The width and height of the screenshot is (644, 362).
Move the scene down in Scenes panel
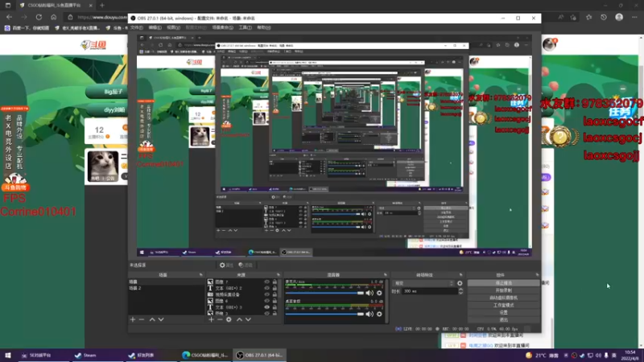[x=161, y=319]
